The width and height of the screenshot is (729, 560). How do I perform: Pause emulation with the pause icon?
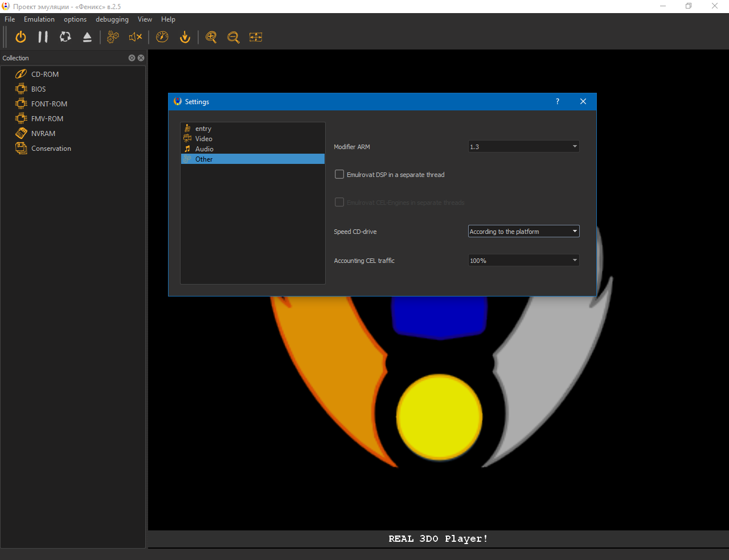(x=43, y=37)
